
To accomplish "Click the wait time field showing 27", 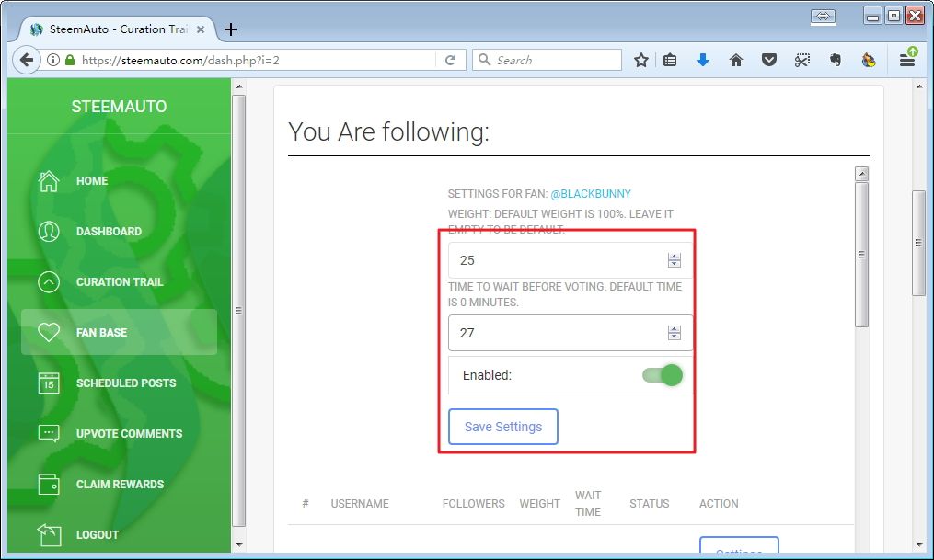I will [571, 333].
